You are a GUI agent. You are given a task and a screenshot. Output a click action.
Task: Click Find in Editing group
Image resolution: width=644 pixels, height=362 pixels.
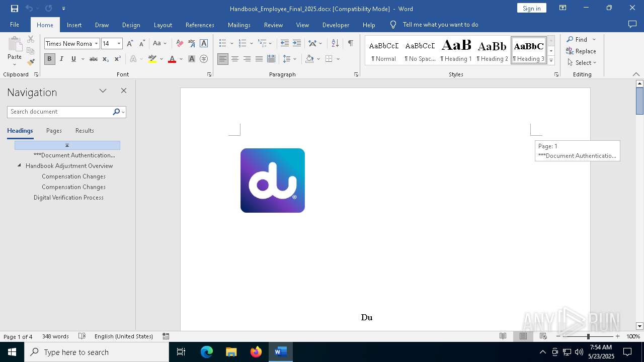point(577,40)
